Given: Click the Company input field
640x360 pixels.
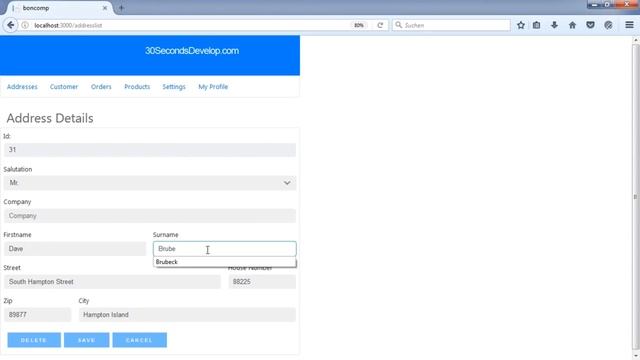Looking at the screenshot, I should click(x=150, y=216).
